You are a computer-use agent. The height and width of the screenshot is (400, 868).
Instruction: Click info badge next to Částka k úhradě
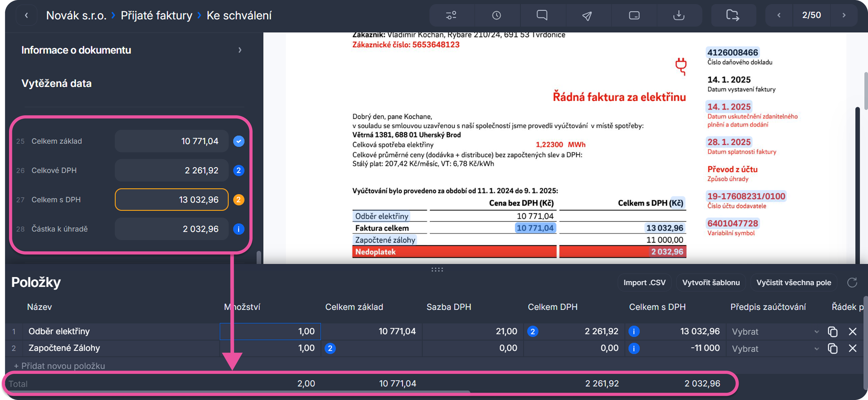coord(239,229)
